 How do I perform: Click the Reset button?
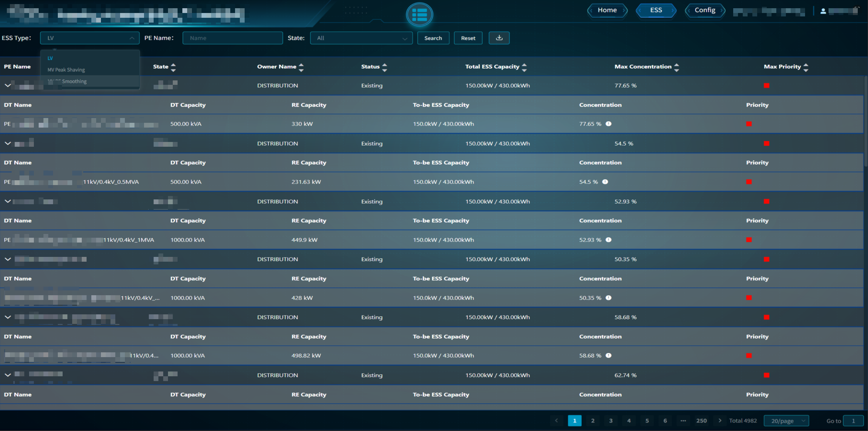click(468, 38)
